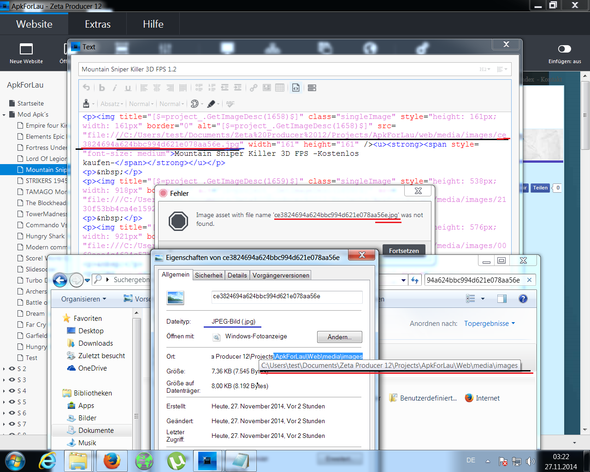Justify text in Text editor toolbar
The image size is (590, 472).
tap(183, 88)
